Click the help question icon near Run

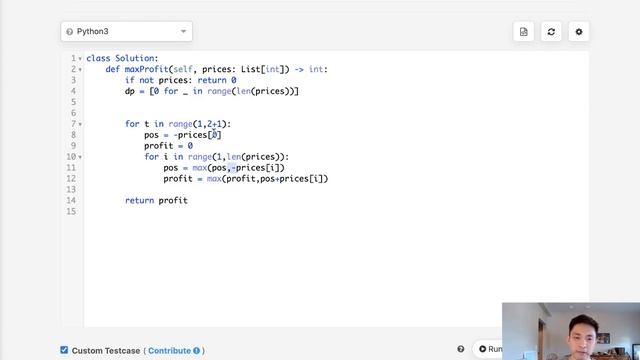(x=461, y=349)
